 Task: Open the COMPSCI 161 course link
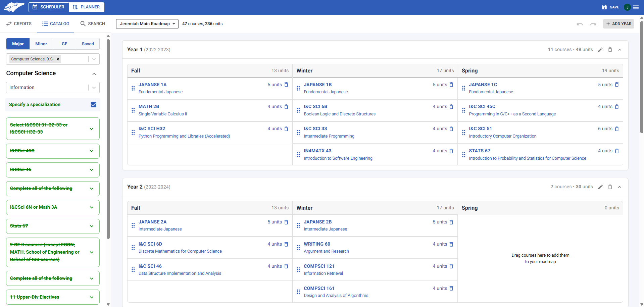[x=319, y=288]
